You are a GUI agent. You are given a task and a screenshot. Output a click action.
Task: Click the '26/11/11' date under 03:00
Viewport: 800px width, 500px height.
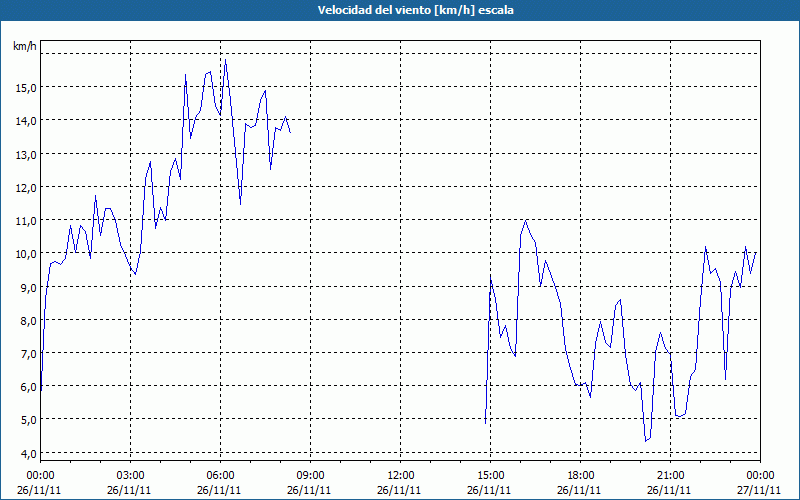pos(129,490)
